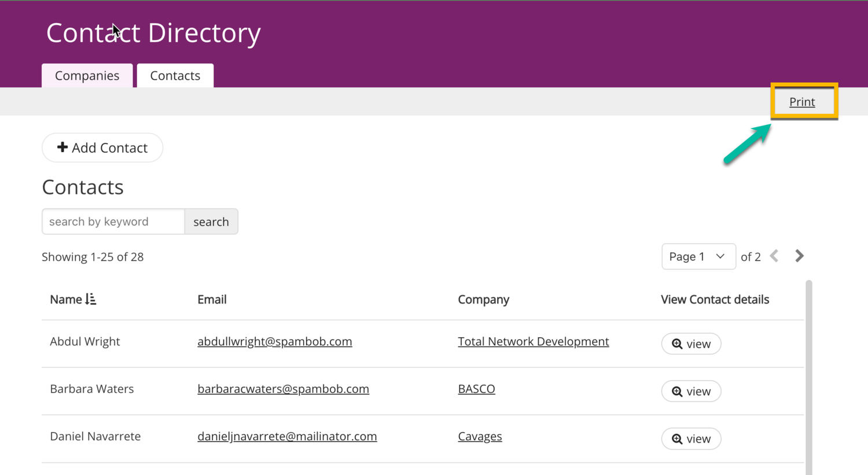This screenshot has height=475, width=868.
Task: Open the Page 1 dropdown
Action: click(698, 256)
